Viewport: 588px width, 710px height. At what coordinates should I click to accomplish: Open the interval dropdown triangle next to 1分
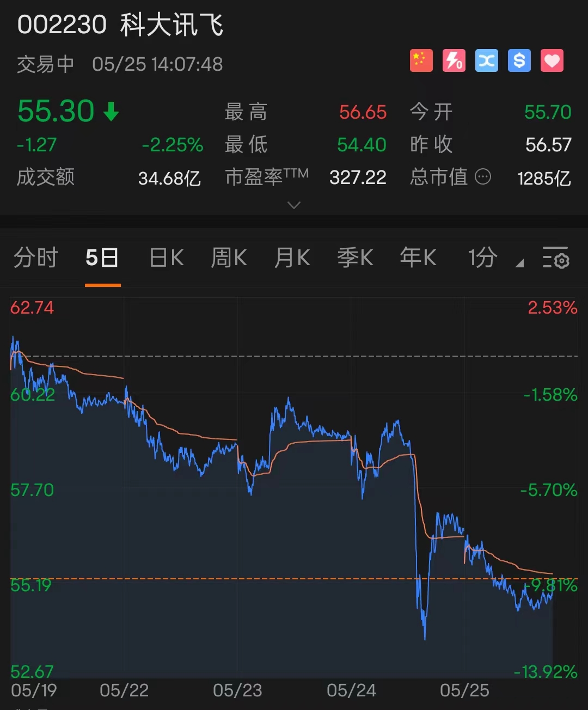[x=519, y=263]
